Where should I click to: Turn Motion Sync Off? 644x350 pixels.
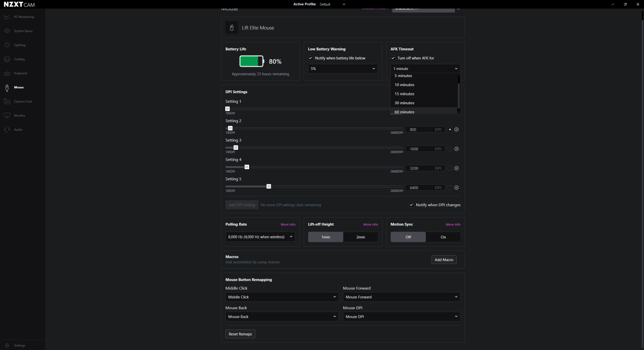pyautogui.click(x=408, y=237)
